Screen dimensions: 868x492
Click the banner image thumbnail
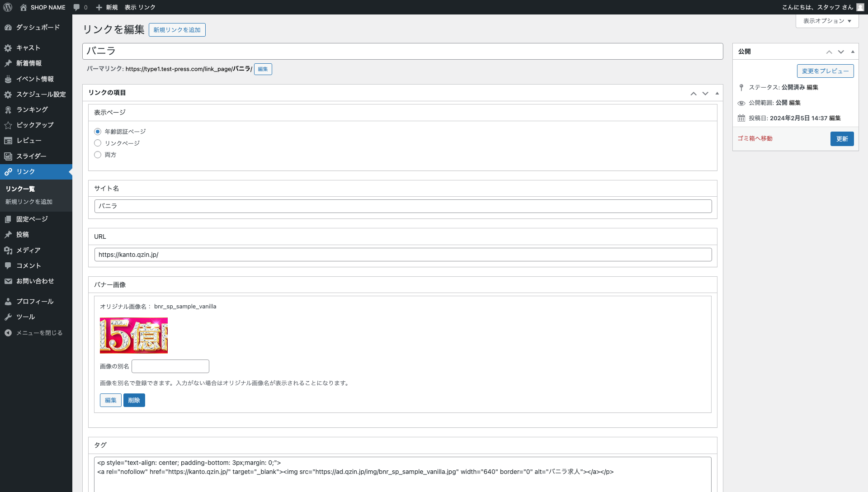pos(134,336)
